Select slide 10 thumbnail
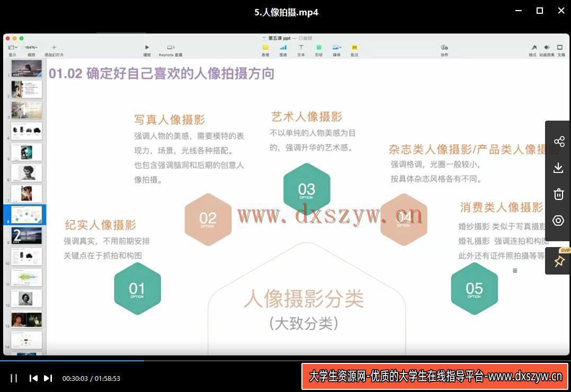The height and width of the screenshot is (392, 571). pyautogui.click(x=26, y=257)
